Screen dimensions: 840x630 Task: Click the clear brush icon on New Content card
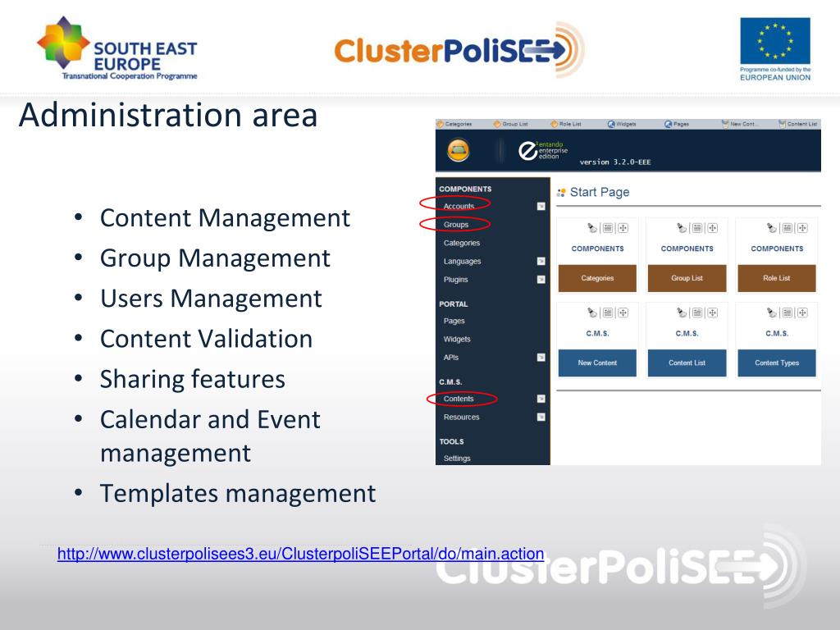point(592,313)
